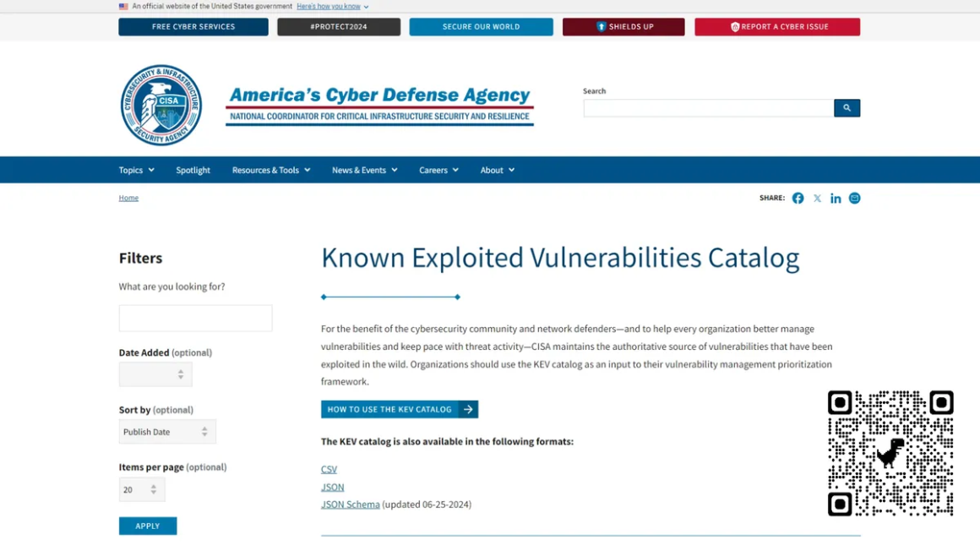The width and height of the screenshot is (980, 551).
Task: Expand the Careers menu
Action: 438,170
